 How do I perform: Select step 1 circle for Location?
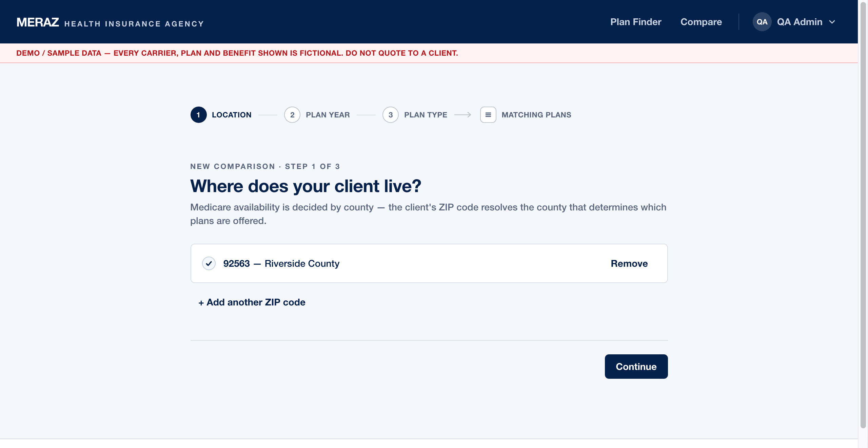coord(198,115)
